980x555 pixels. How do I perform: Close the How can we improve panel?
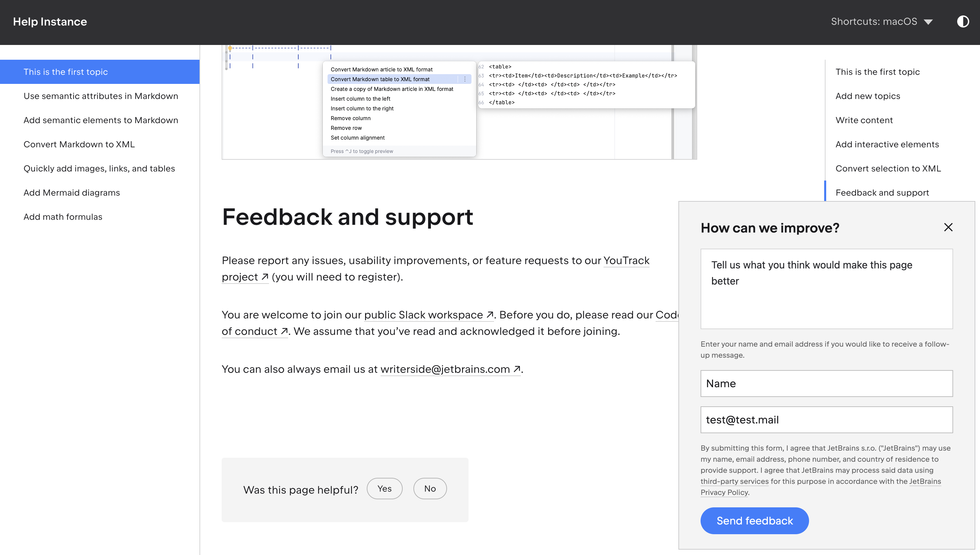(x=948, y=228)
